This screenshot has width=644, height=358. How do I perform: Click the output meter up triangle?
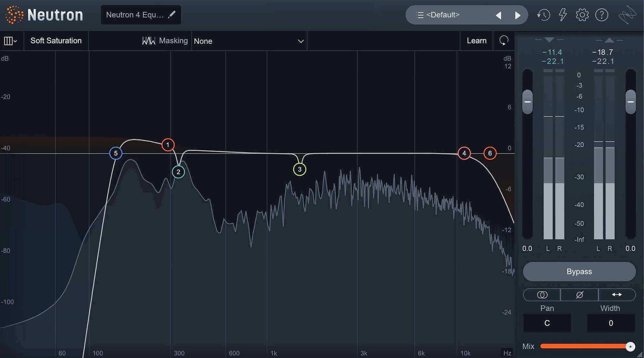pos(609,40)
